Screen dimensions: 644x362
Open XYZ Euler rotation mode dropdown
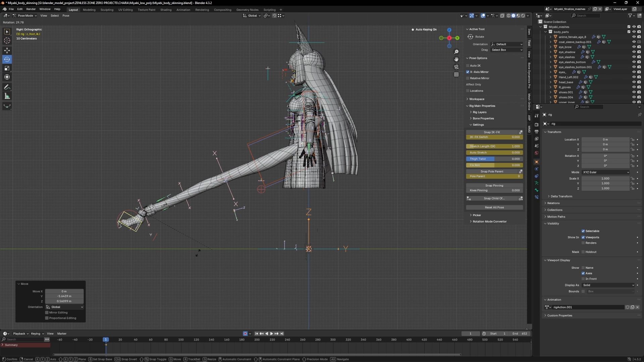[606, 172]
